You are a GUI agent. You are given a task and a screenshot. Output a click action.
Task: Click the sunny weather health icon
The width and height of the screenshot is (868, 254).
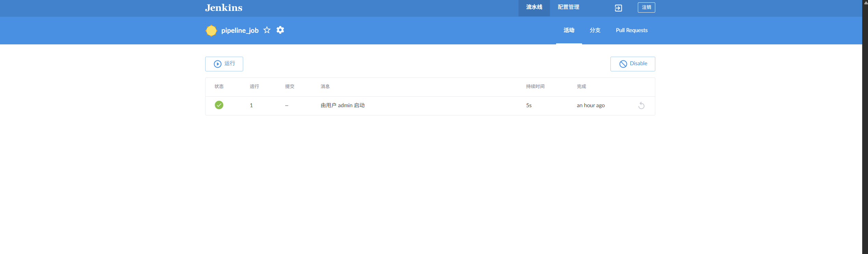pos(211,30)
